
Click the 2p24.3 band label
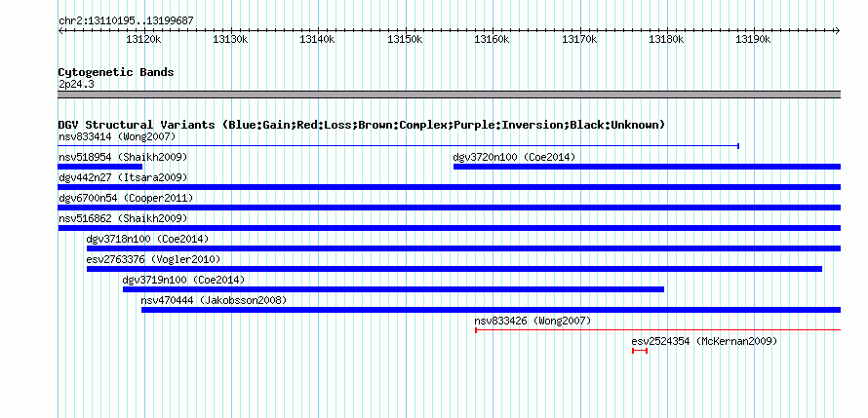[x=76, y=84]
